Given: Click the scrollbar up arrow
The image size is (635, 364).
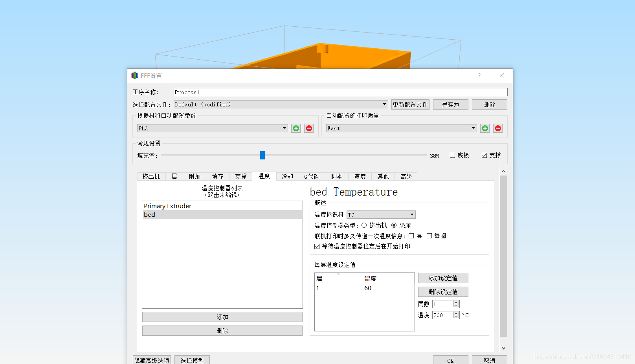Looking at the screenshot, I should (x=503, y=172).
